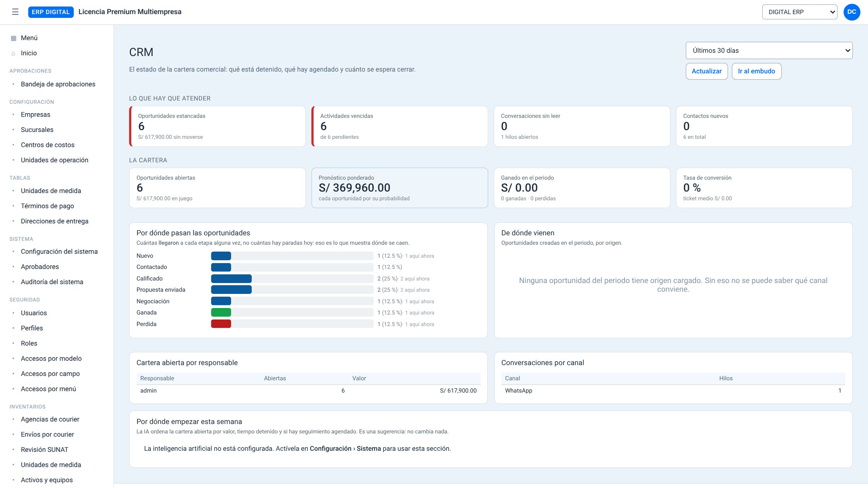Open Auditoría del sistema

point(52,282)
